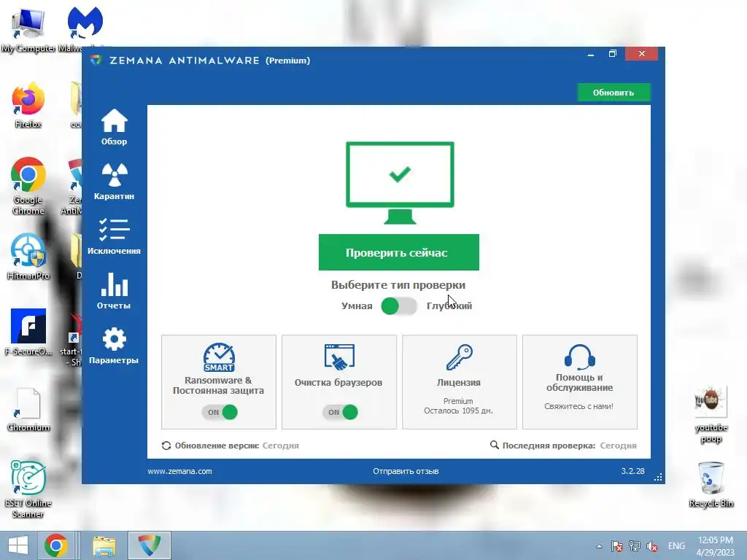Select Умная scan label
This screenshot has width=747, height=560.
coord(357,306)
